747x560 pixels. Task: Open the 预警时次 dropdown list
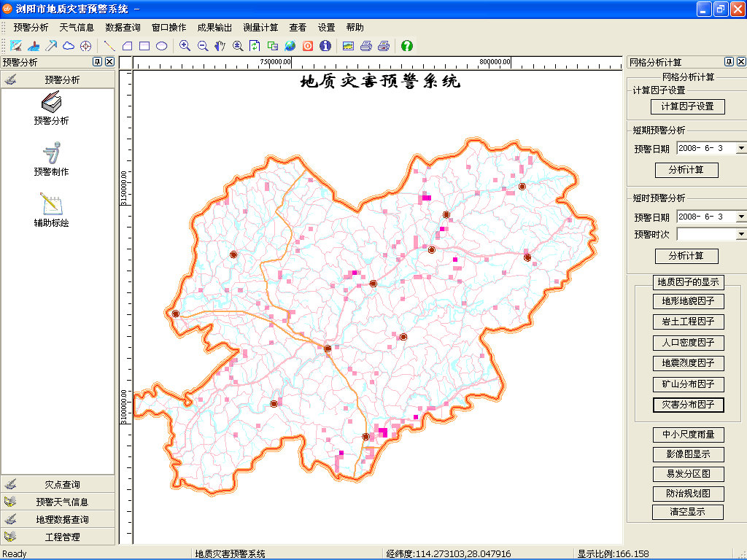tap(740, 234)
